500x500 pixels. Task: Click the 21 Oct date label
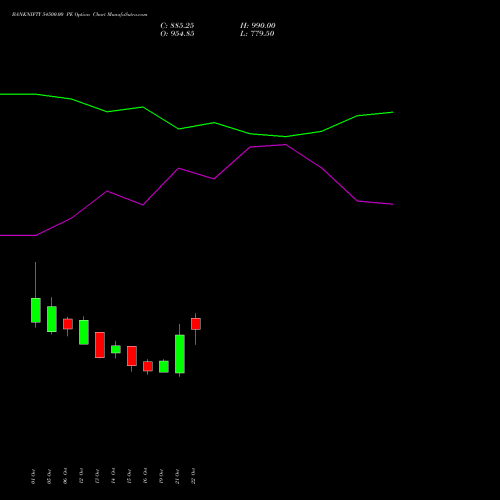pyautogui.click(x=177, y=476)
